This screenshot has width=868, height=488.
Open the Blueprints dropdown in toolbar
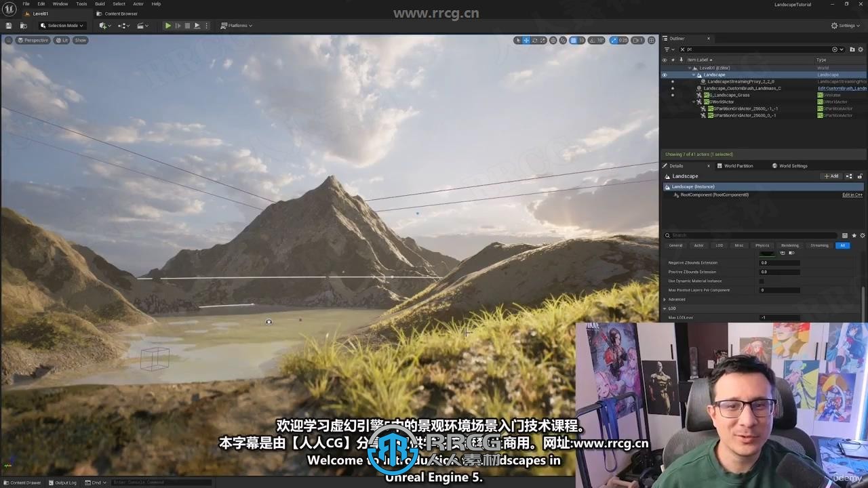click(124, 26)
